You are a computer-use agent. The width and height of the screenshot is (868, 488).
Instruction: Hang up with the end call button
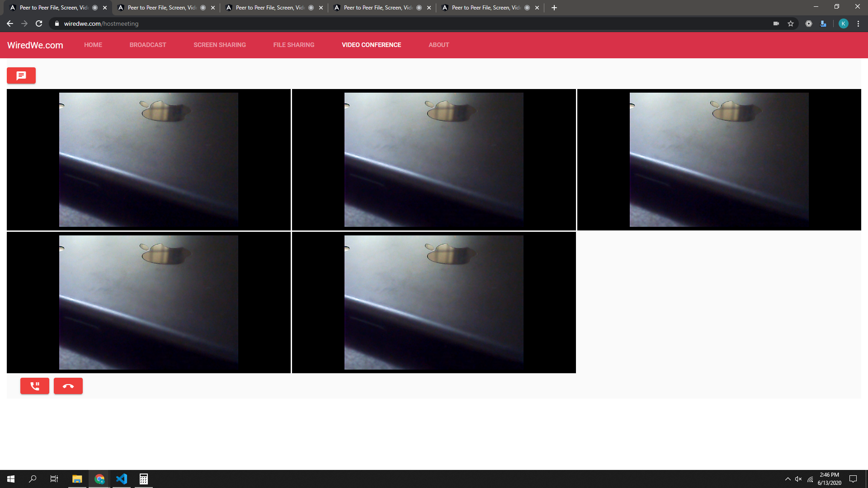point(68,386)
